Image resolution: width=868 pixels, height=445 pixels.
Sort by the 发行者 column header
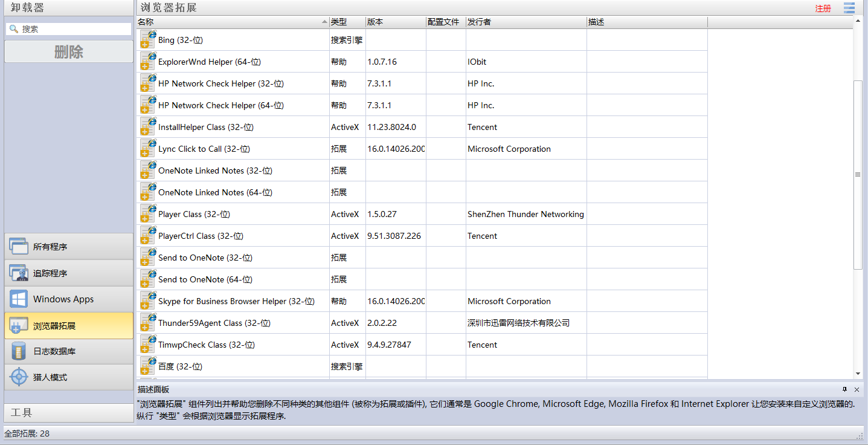526,22
